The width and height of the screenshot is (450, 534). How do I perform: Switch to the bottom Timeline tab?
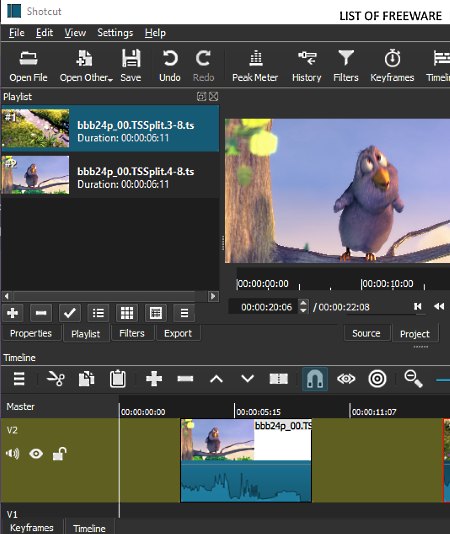click(89, 528)
